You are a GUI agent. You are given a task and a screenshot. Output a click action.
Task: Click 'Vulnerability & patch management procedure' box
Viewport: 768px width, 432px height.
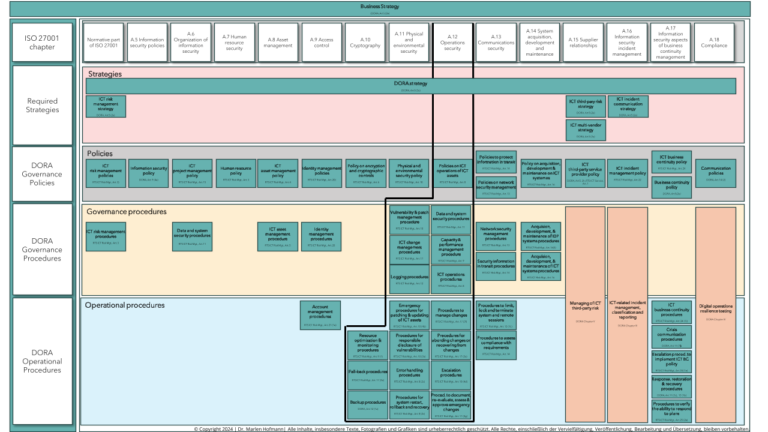pos(409,219)
